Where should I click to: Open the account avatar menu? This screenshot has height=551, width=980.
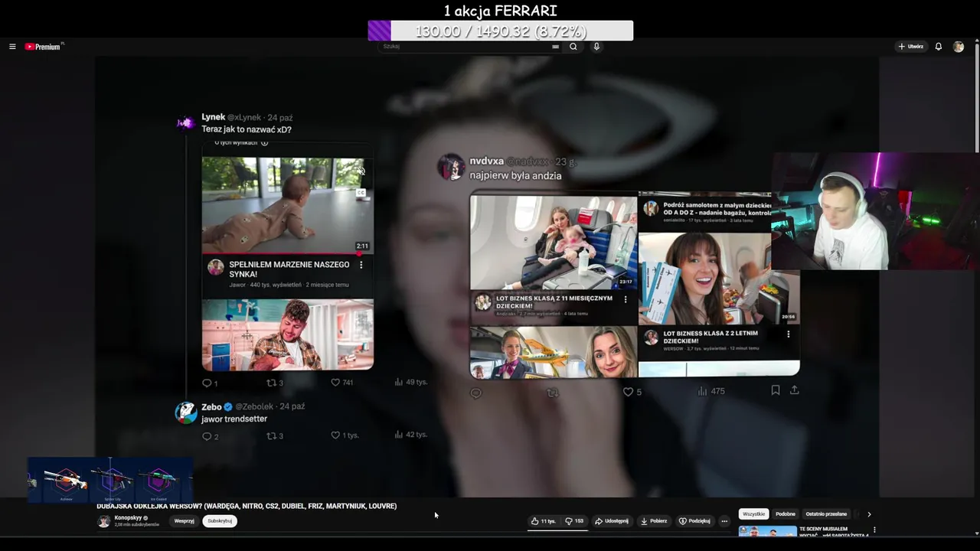click(959, 47)
